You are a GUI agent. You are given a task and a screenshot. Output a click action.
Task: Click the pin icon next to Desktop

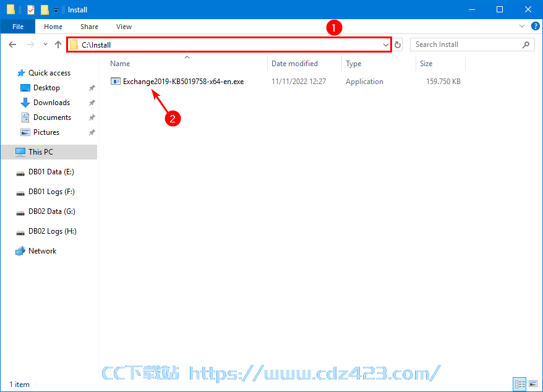(92, 88)
